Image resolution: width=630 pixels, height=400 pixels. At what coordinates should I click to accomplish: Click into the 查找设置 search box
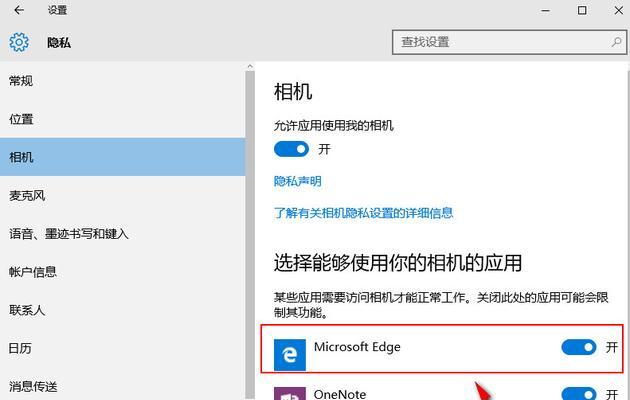(509, 42)
